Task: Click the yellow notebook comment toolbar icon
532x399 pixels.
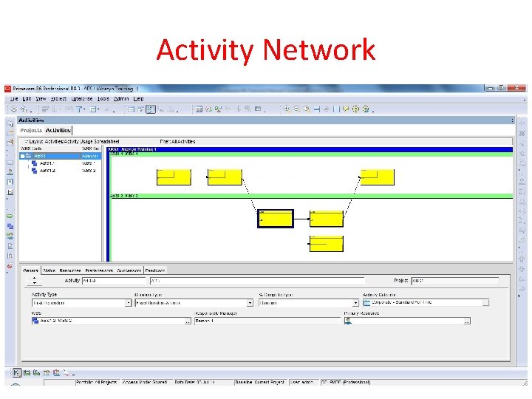Action: tap(346, 109)
